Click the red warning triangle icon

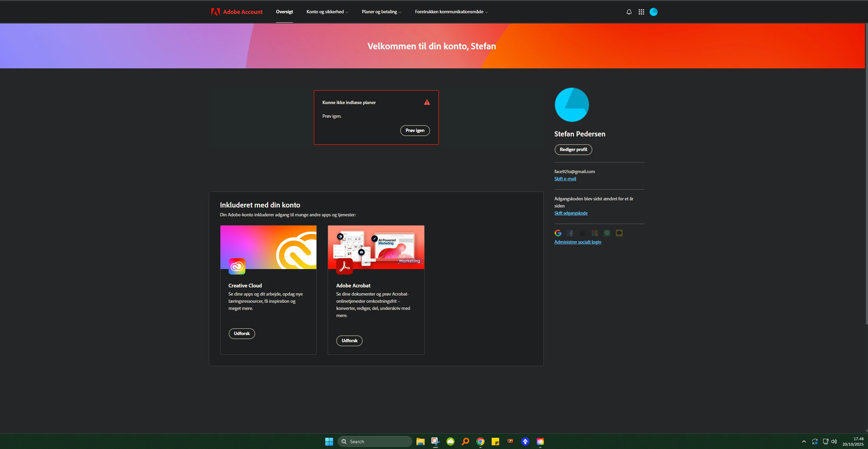click(x=427, y=102)
